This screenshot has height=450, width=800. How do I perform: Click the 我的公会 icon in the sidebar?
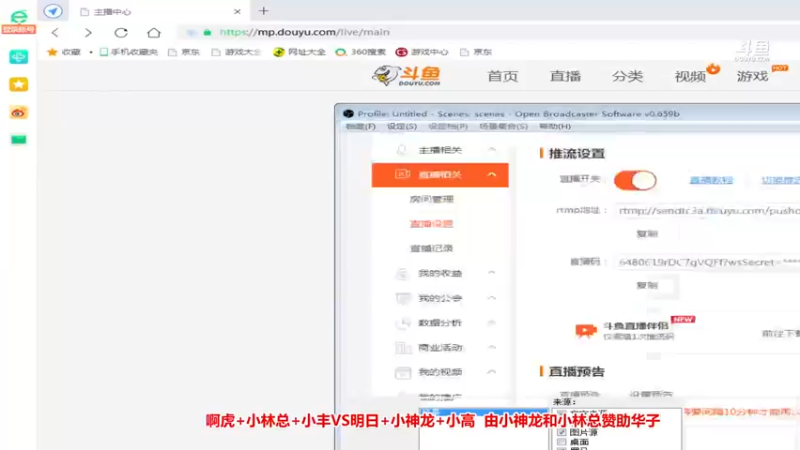coord(403,298)
